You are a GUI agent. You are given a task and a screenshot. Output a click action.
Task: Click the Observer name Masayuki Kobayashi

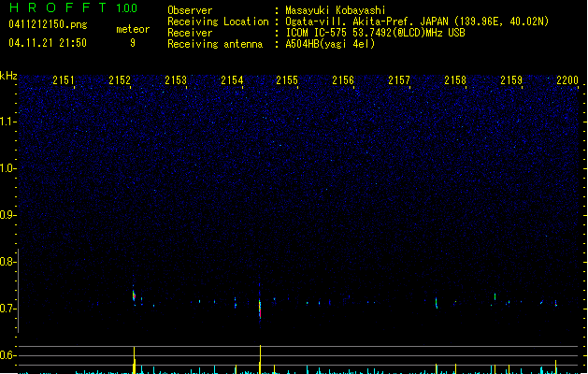pyautogui.click(x=336, y=10)
